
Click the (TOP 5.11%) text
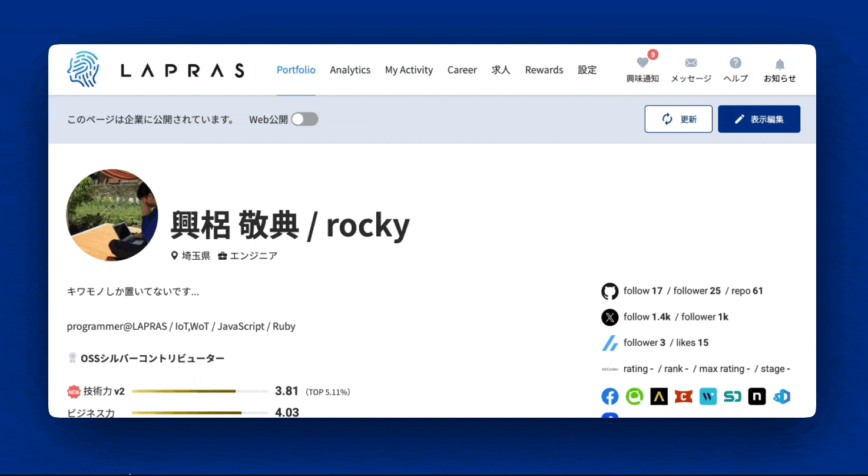pos(327,392)
